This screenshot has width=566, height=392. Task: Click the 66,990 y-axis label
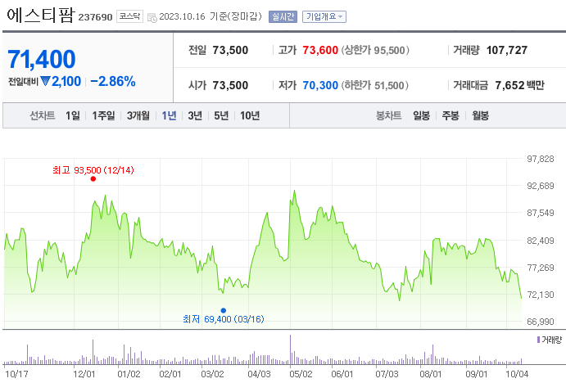click(541, 322)
